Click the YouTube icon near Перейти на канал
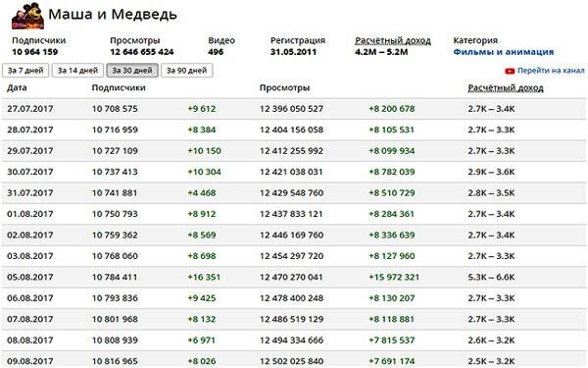588x368 pixels. (x=510, y=71)
